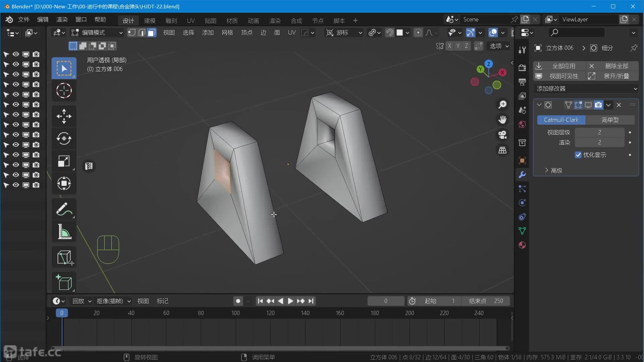The image size is (644, 362).
Task: Click the camera view icon
Action: tap(502, 135)
